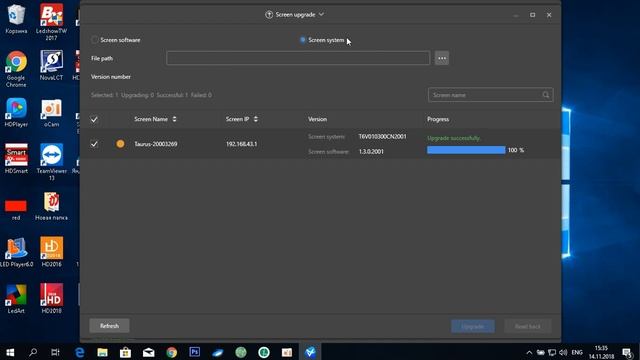Open the Screen upgrade title dropdown
This screenshot has width=640, height=360.
321,14
